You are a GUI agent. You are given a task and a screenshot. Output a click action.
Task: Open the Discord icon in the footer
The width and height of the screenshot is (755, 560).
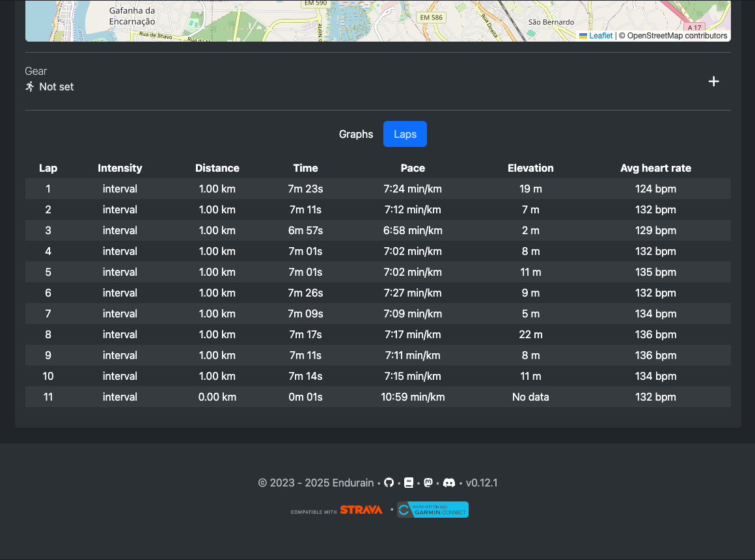[448, 483]
